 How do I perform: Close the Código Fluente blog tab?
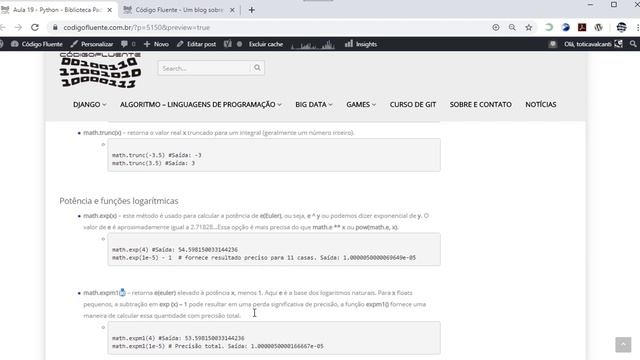tap(232, 10)
